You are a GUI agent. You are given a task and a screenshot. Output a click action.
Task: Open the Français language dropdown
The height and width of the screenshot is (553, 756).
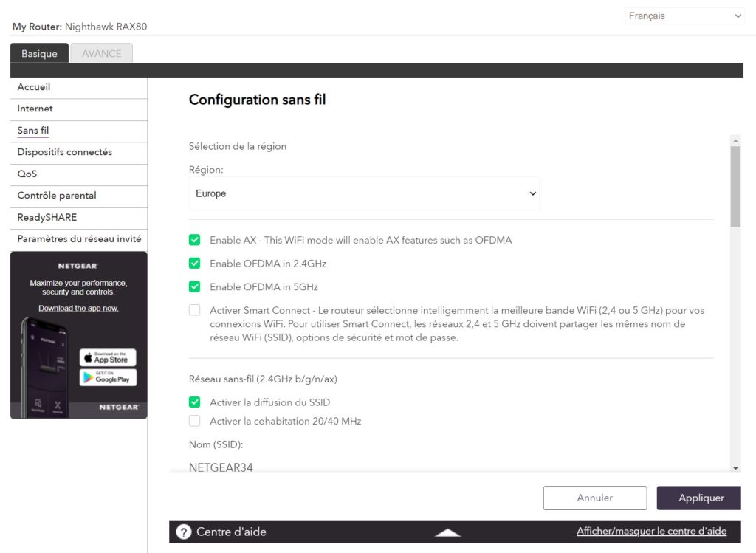(x=684, y=16)
